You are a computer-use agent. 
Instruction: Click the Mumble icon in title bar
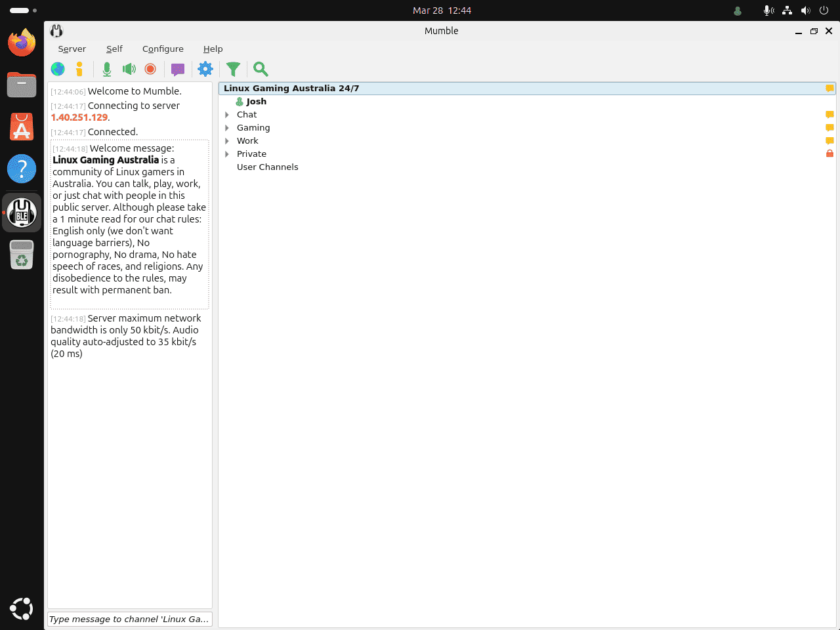click(56, 31)
